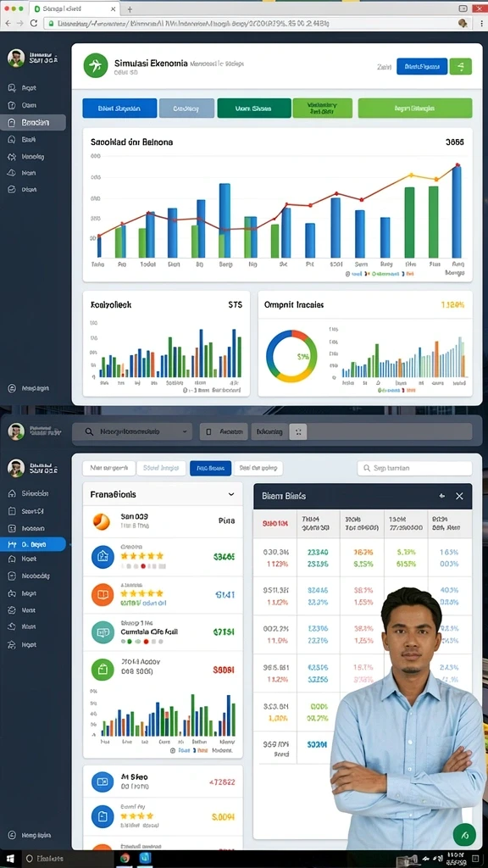Viewport: 488px width, 868px height.
Task: Switch to the dark green tab below the Simulasi header
Action: (x=254, y=108)
